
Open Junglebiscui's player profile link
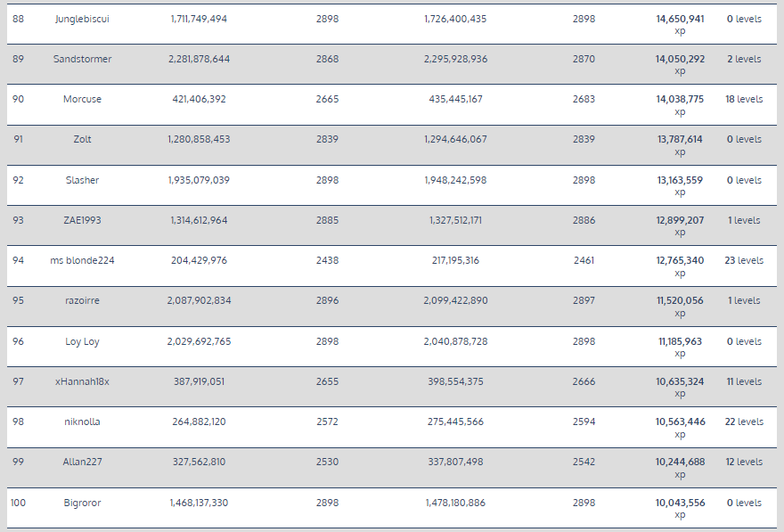(82, 19)
